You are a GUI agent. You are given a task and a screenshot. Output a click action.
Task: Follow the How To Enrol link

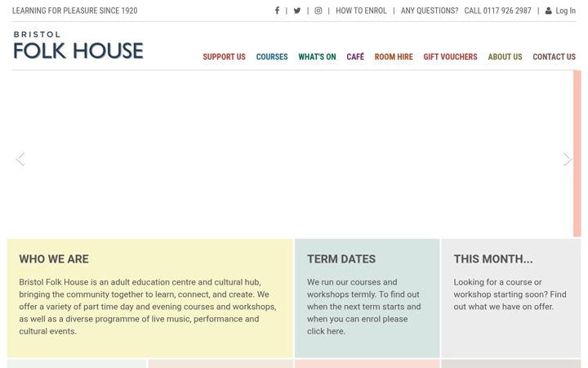point(361,11)
